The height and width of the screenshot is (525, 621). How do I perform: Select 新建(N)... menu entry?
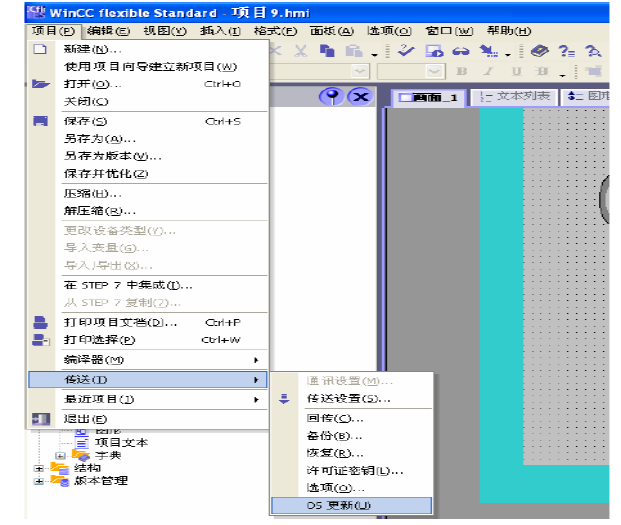coord(149,49)
